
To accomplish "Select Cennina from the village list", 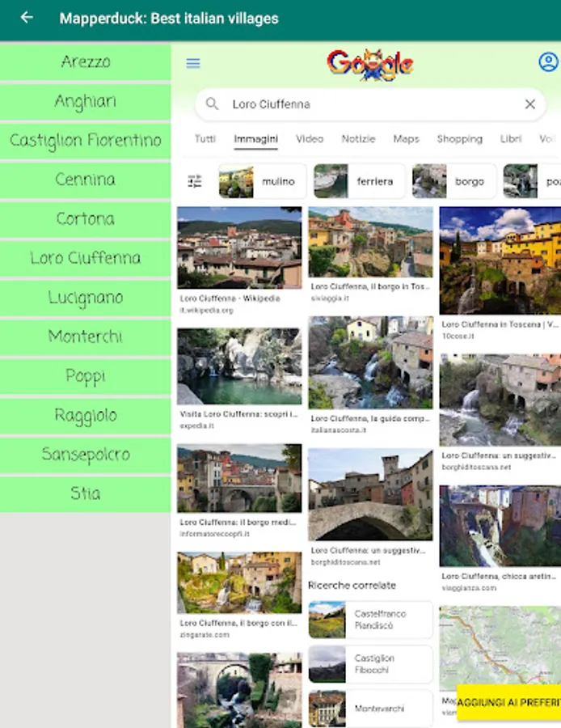I will tap(86, 180).
